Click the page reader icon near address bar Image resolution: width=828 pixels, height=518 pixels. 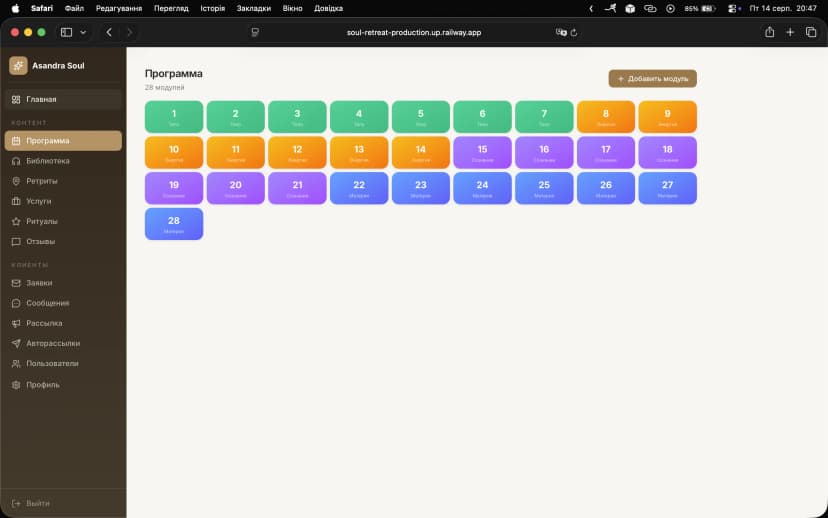pos(255,33)
